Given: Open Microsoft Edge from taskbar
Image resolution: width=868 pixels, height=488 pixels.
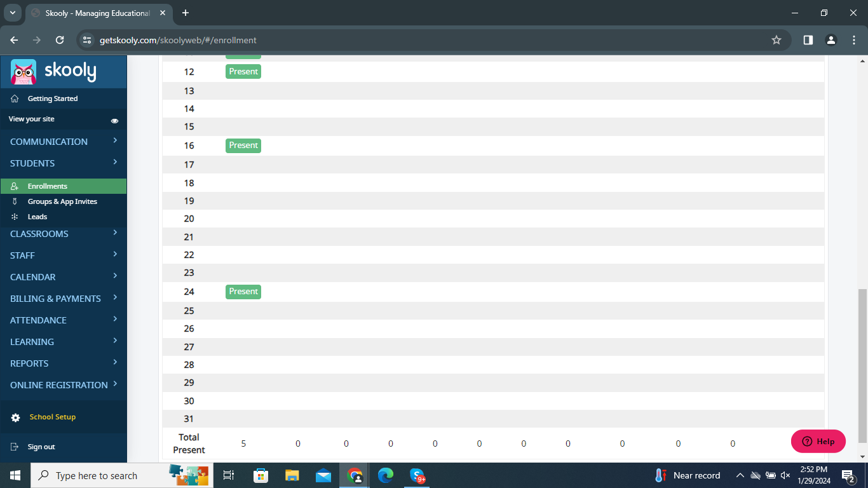Looking at the screenshot, I should pyautogui.click(x=386, y=475).
